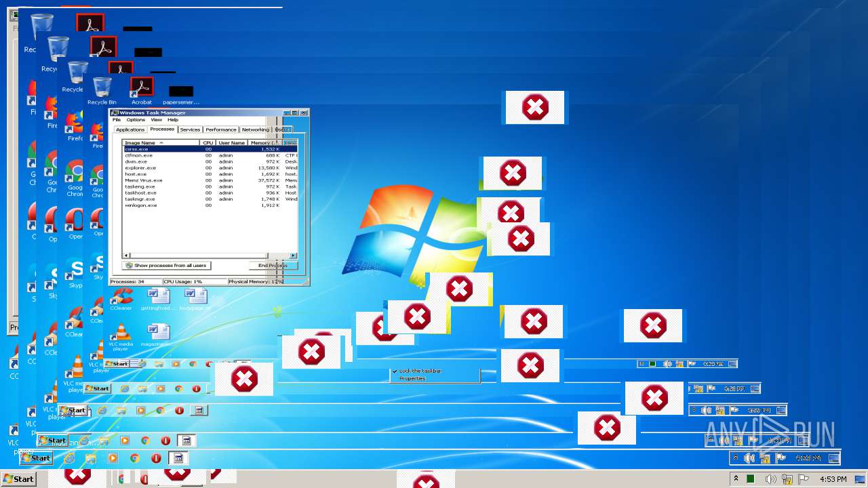Click the network icon in main system tray
Image resolution: width=868 pixels, height=488 pixels.
click(787, 479)
